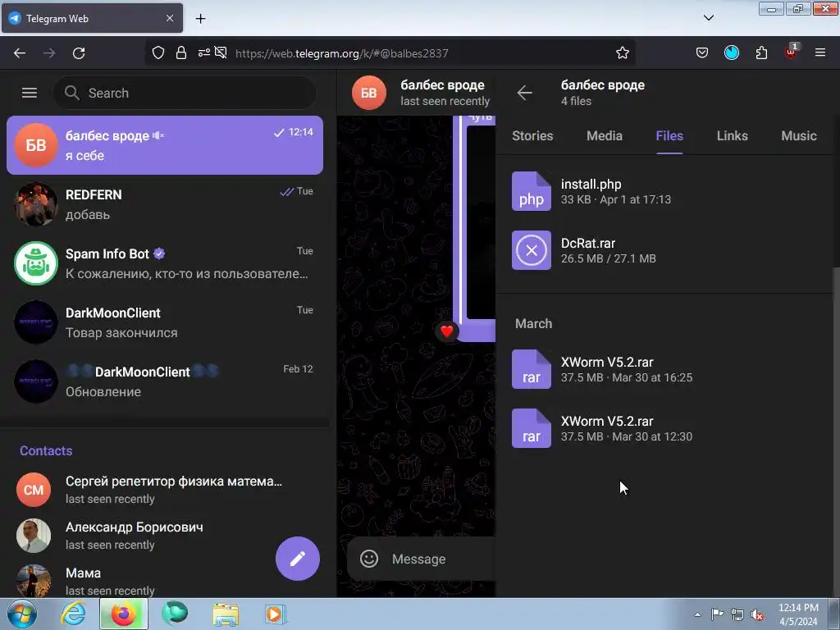
Task: Open Spam Info Bot chat
Action: point(164,263)
